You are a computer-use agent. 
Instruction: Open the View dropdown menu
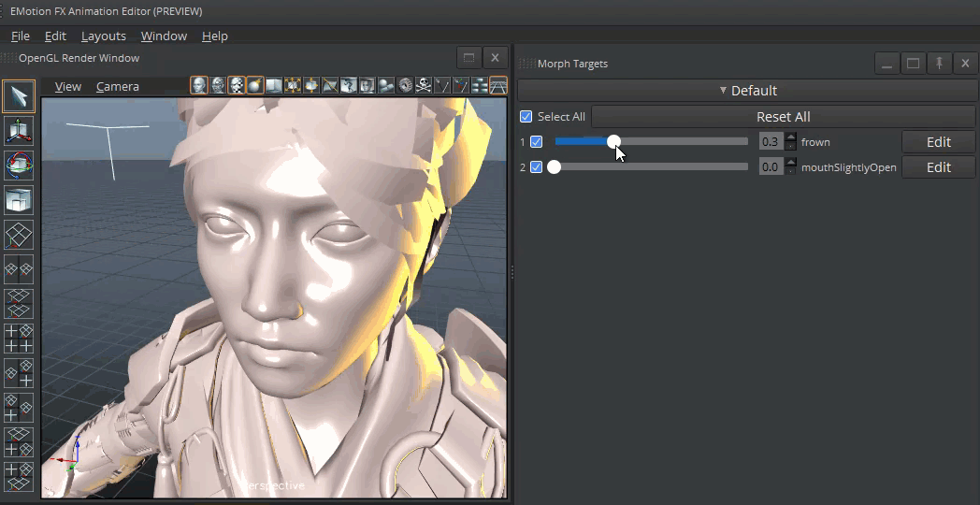(x=67, y=86)
